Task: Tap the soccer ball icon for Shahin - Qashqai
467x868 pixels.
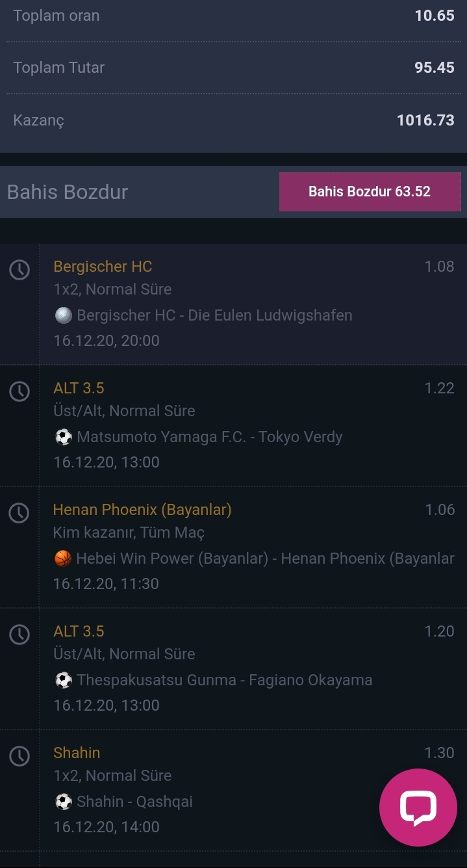Action: tap(63, 802)
